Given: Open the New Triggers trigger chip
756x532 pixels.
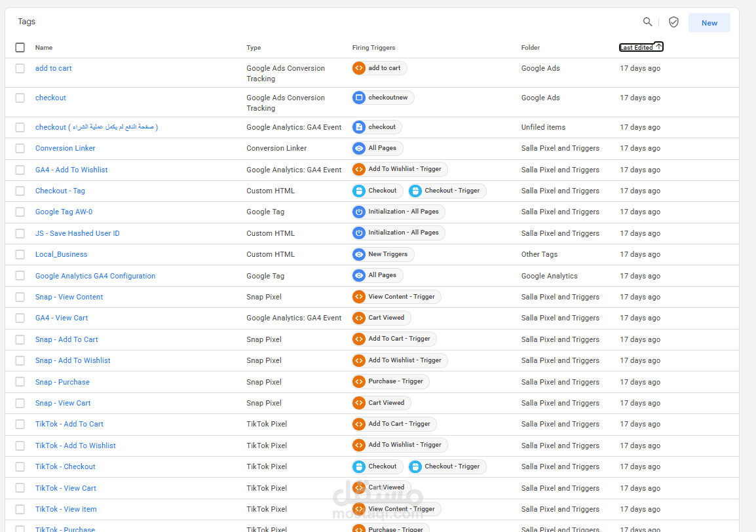Looking at the screenshot, I should 383,254.
